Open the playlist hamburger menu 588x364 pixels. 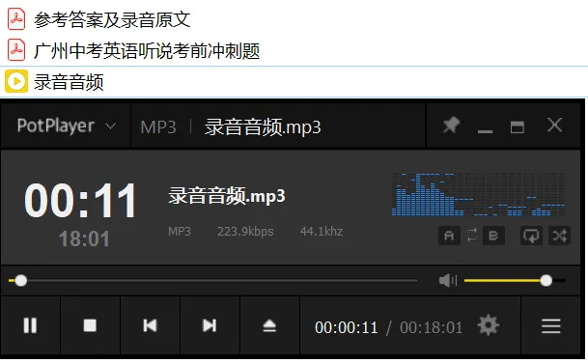point(551,326)
